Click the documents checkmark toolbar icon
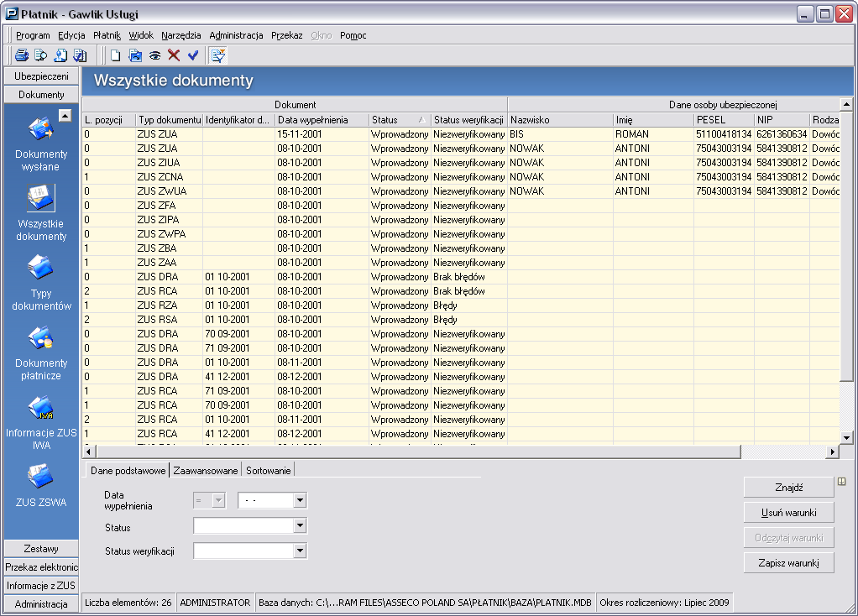Screen dimensions: 858x616 80,55
